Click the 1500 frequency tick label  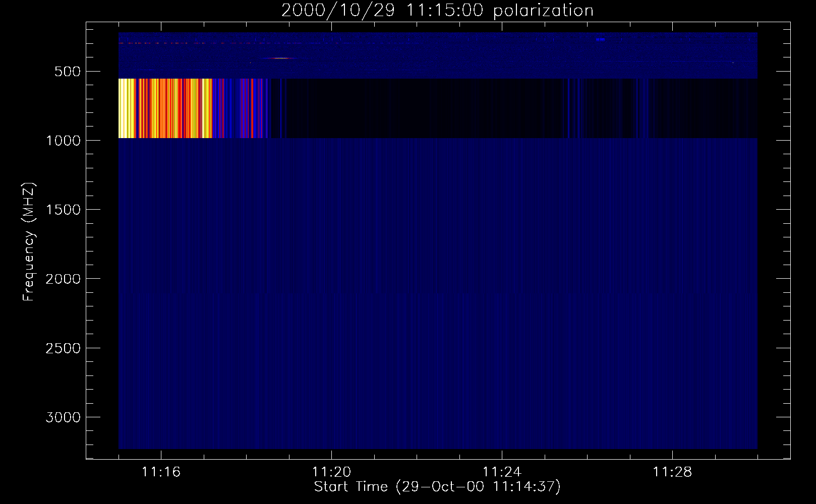pyautogui.click(x=63, y=210)
